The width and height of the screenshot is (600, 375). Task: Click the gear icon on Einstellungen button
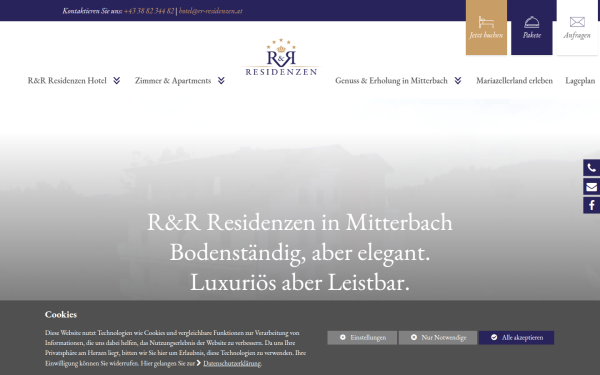(342, 337)
